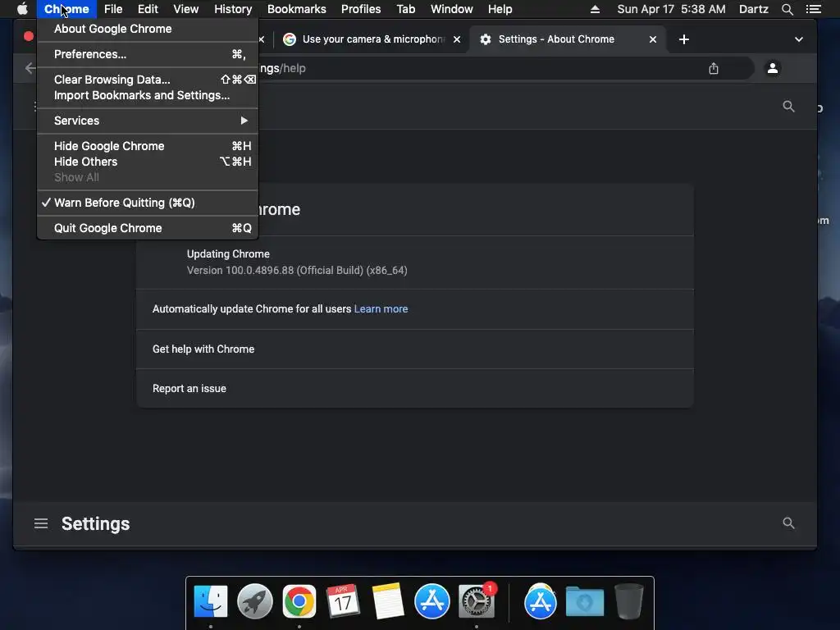Close the Use your camera tab
840x630 pixels.
tap(456, 39)
